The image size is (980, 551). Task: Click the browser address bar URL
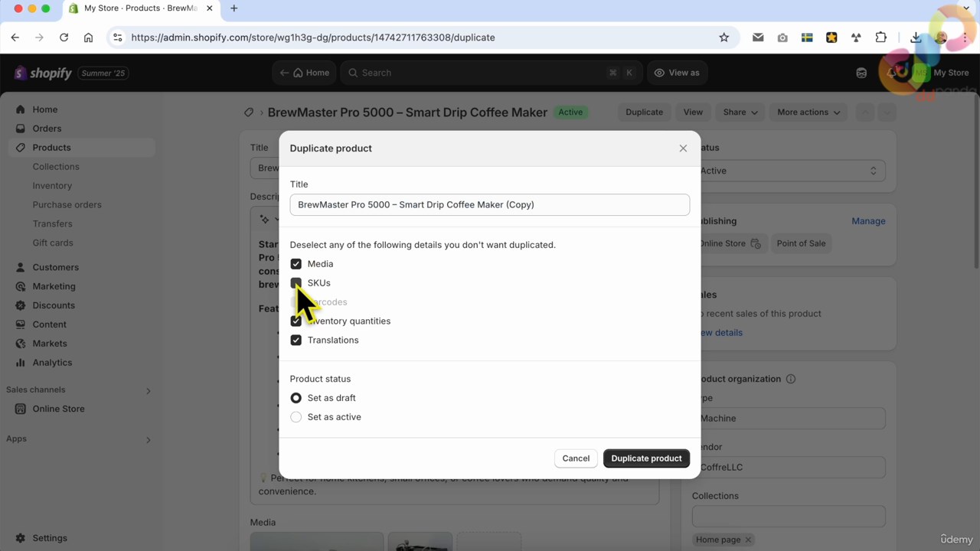(x=312, y=37)
